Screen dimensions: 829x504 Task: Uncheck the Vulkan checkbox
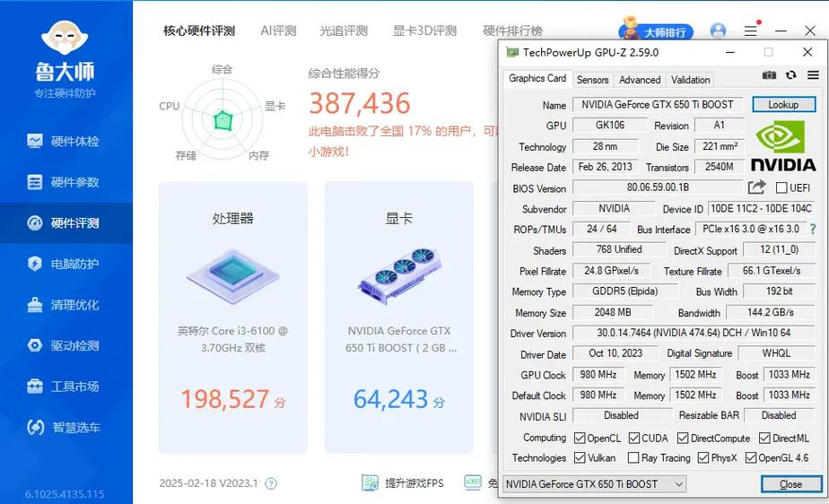point(581,458)
